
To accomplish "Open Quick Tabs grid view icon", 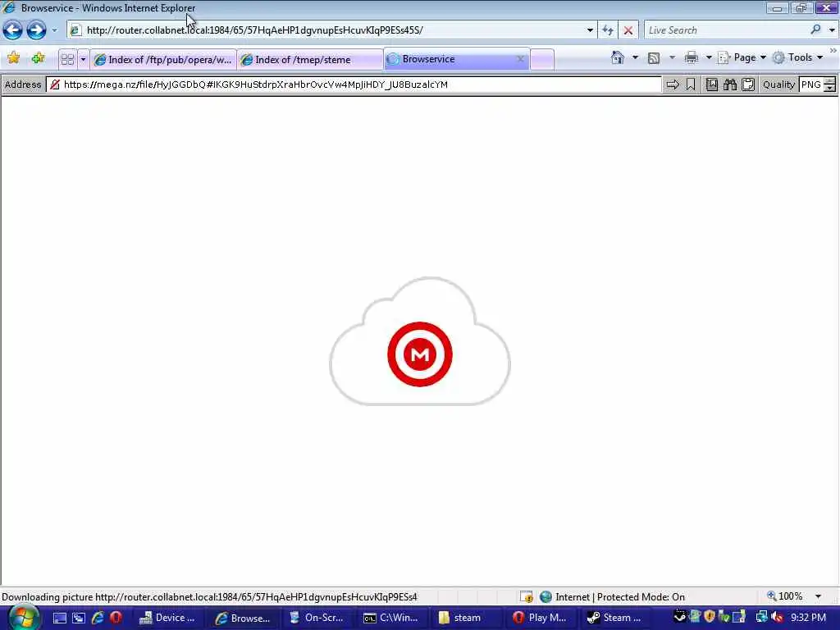I will (67, 59).
